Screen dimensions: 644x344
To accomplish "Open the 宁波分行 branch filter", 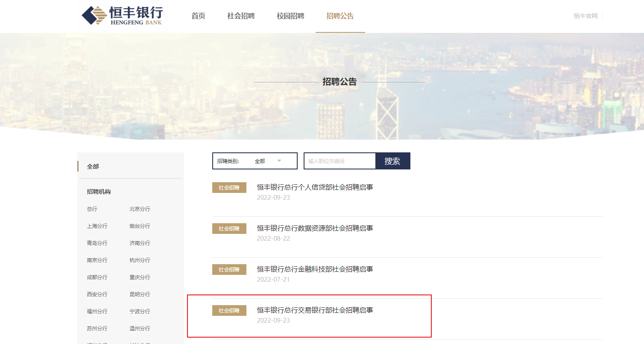I will [x=140, y=312].
